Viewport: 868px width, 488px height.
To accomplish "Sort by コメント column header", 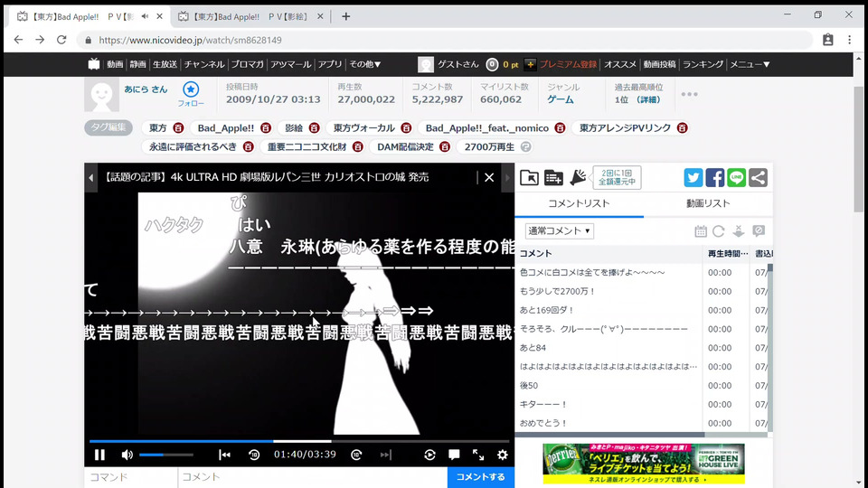I will (x=609, y=253).
